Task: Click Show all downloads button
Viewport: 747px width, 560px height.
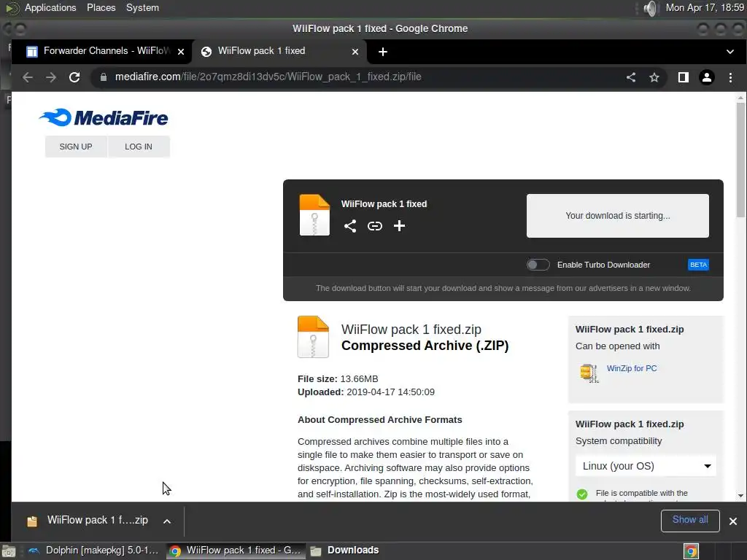Action: (x=690, y=521)
